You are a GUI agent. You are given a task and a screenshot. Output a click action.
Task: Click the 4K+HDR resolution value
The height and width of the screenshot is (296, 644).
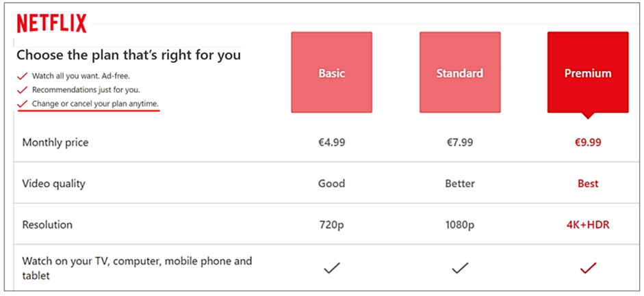point(587,224)
